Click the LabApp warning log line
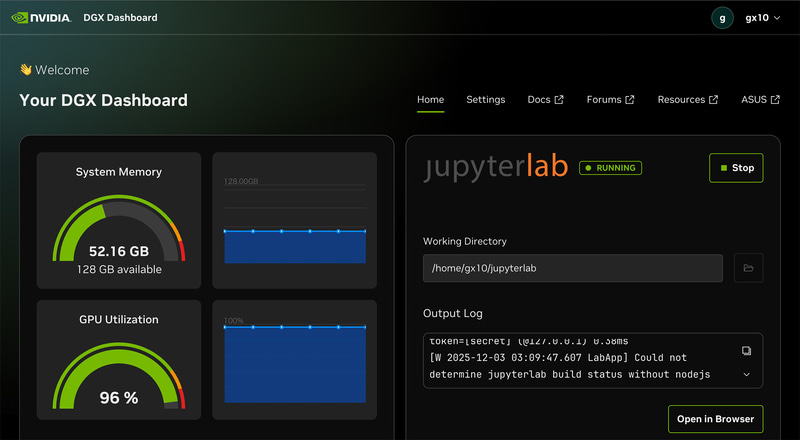Viewport: 800px width, 440px height. [x=569, y=366]
